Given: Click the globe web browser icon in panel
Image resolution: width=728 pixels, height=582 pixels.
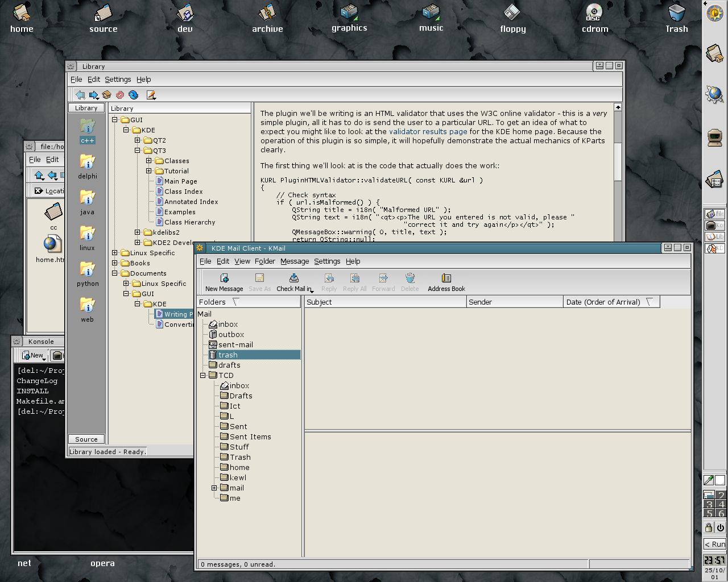Looking at the screenshot, I should pos(715,94).
